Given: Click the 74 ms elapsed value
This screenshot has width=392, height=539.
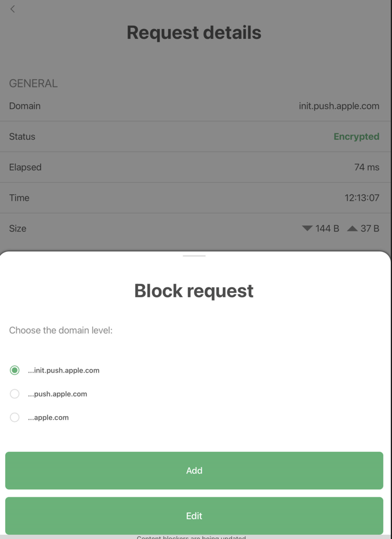Looking at the screenshot, I should click(366, 168).
